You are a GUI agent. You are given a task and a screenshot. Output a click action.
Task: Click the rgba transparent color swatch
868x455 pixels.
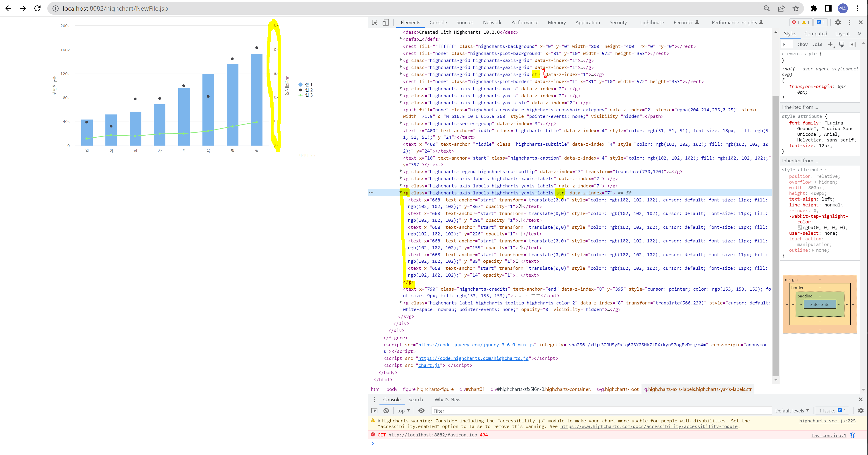coord(799,227)
